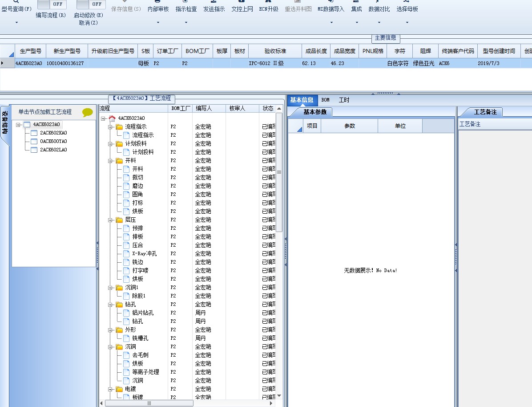Collapse the 钻孔 folder node

click(x=110, y=305)
